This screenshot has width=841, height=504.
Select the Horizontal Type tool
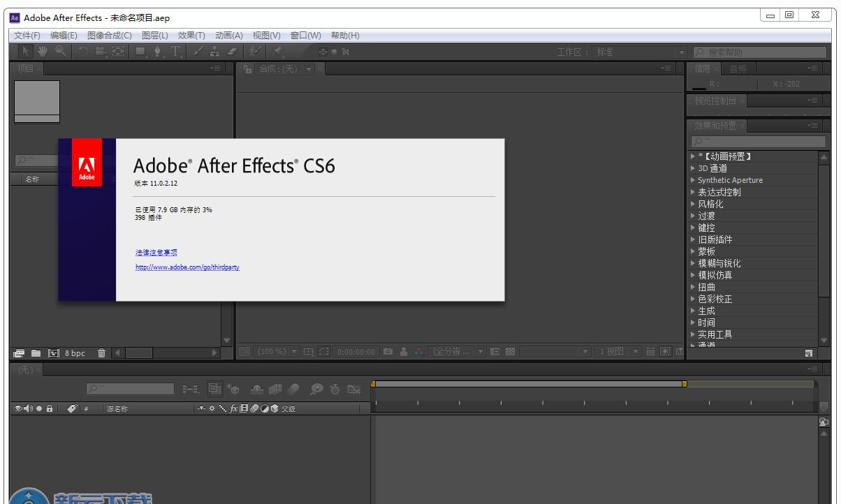pyautogui.click(x=175, y=52)
